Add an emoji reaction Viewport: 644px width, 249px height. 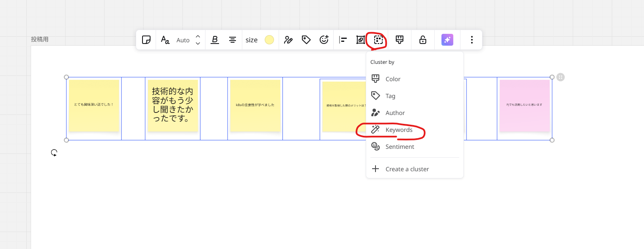coord(324,40)
